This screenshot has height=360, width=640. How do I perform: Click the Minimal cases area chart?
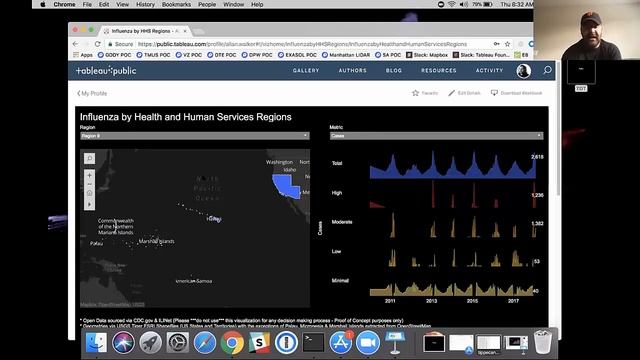tap(451, 289)
